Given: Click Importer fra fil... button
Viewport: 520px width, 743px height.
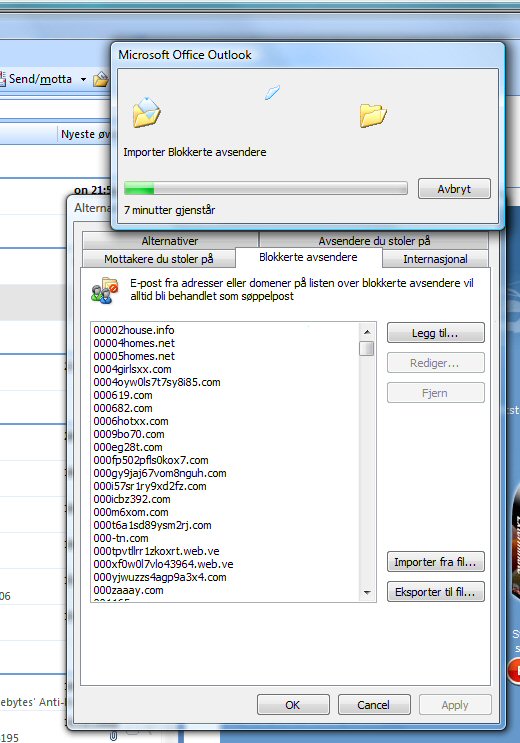Looking at the screenshot, I should point(436,562).
